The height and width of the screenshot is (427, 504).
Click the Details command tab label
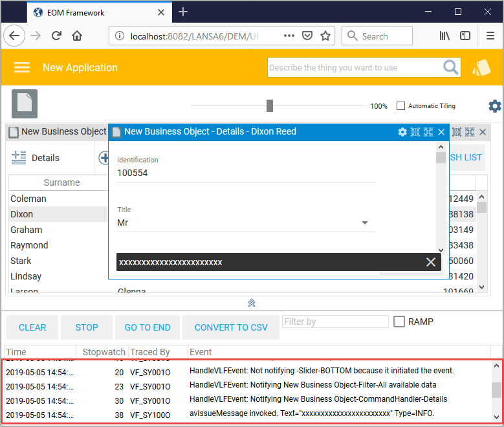(45, 158)
